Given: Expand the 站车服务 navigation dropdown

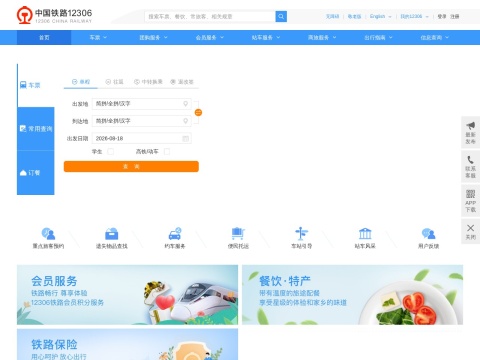Looking at the screenshot, I should pos(266,38).
